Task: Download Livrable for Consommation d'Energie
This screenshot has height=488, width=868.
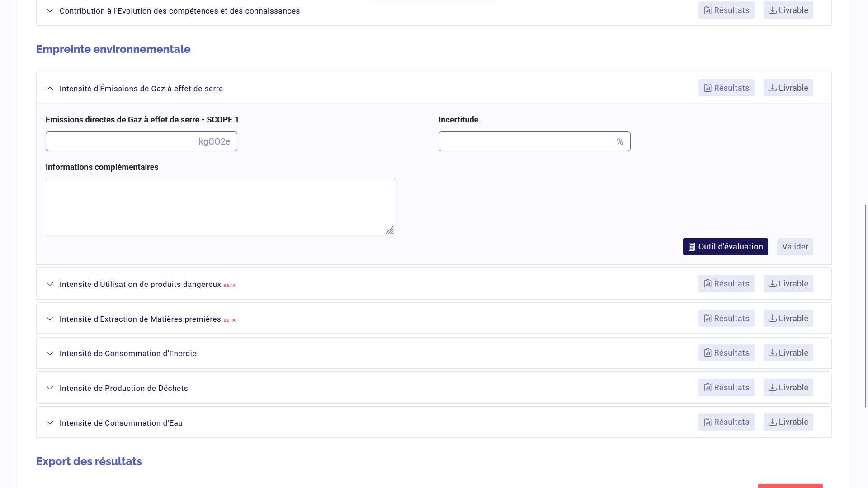Action: coord(788,353)
